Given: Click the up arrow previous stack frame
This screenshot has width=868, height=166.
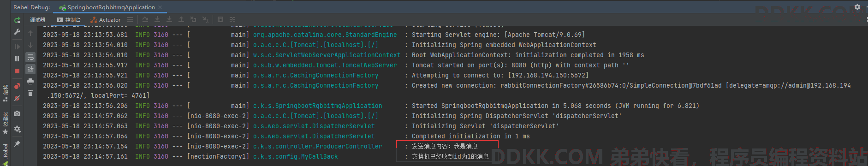Looking at the screenshot, I should [x=30, y=33].
